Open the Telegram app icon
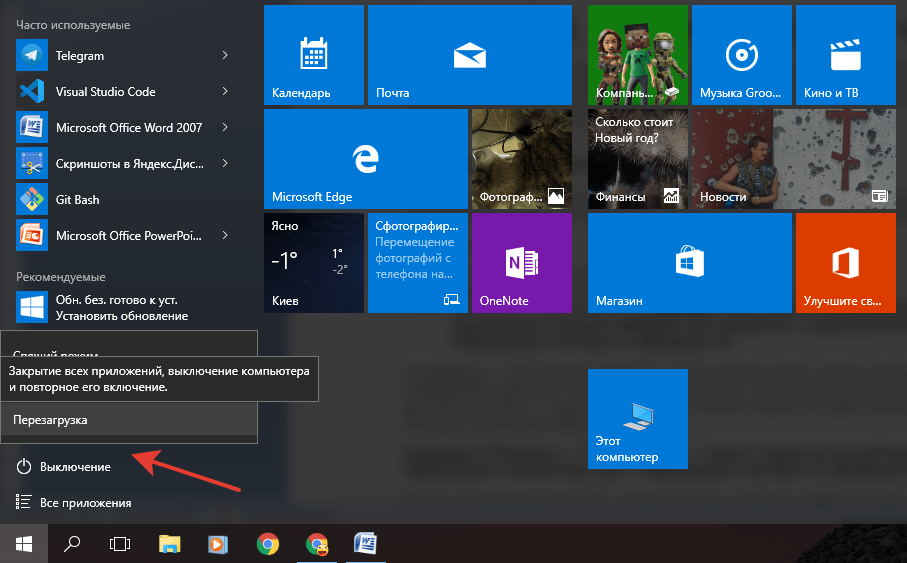 coord(32,56)
